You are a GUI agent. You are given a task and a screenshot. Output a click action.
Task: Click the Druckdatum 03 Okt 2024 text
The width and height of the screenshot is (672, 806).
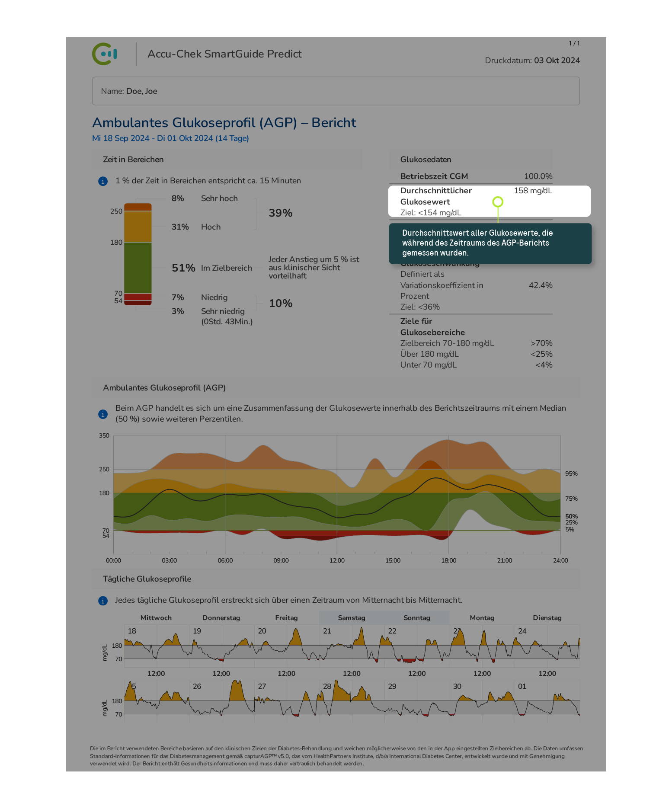pos(532,61)
